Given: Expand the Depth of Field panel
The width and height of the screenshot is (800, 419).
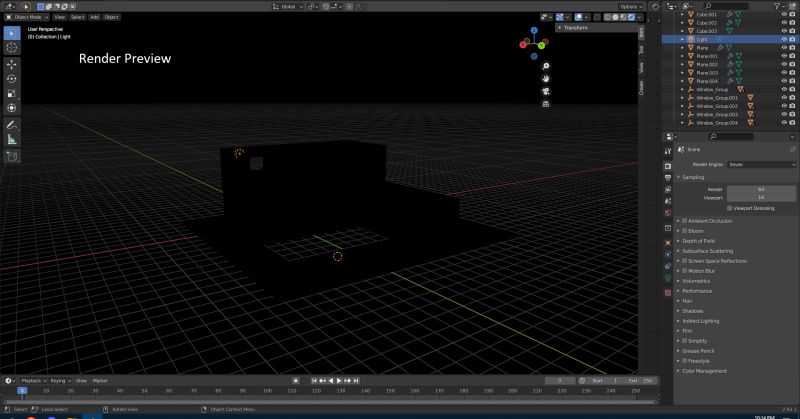Looking at the screenshot, I should click(698, 241).
